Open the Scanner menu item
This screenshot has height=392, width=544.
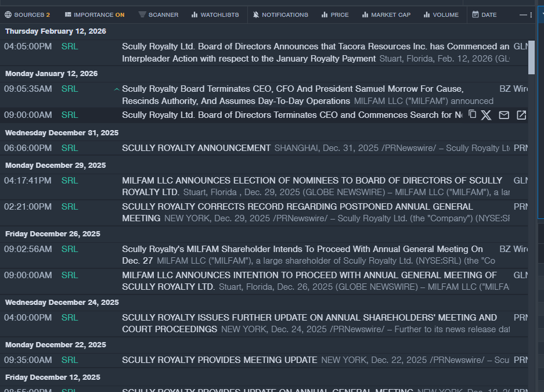[x=158, y=15]
